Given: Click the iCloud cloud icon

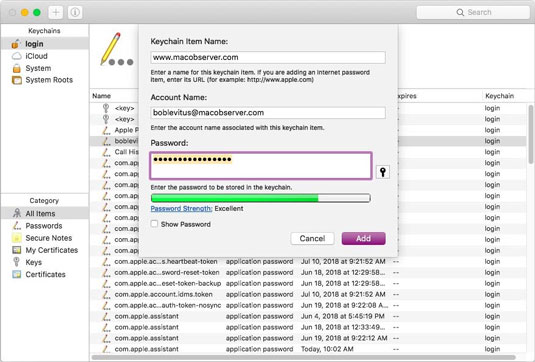Looking at the screenshot, I should (17, 56).
